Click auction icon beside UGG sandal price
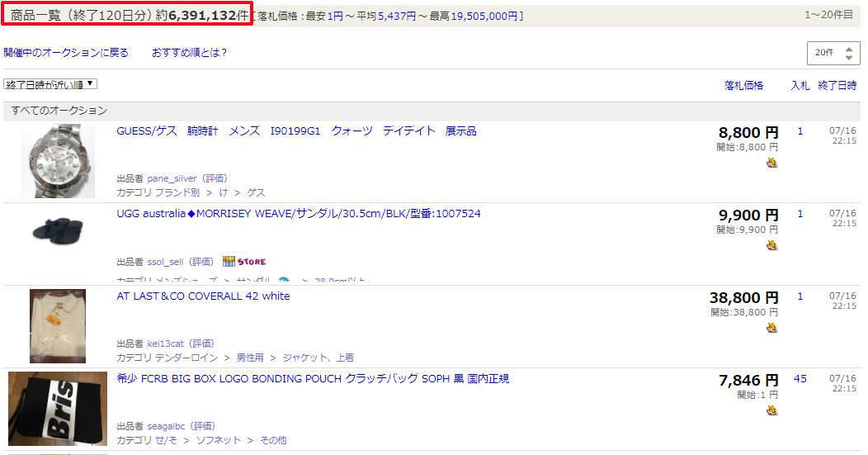Image resolution: width=868 pixels, height=455 pixels. 771,245
